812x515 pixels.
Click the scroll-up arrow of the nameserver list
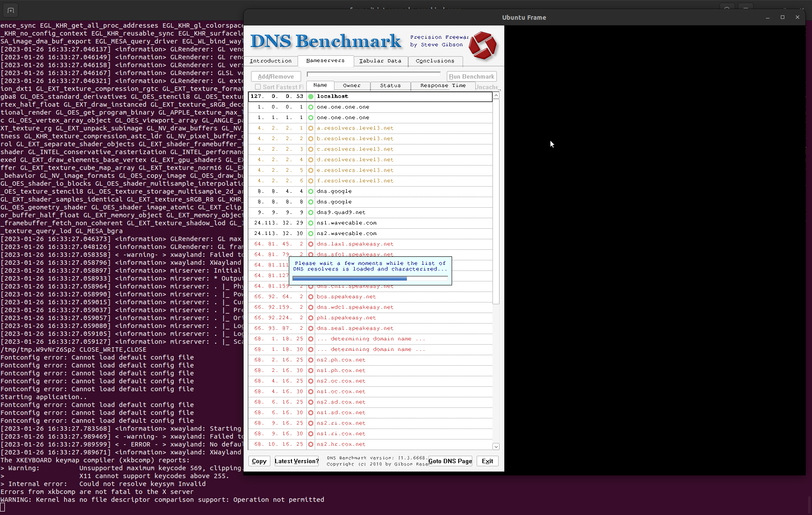point(496,96)
